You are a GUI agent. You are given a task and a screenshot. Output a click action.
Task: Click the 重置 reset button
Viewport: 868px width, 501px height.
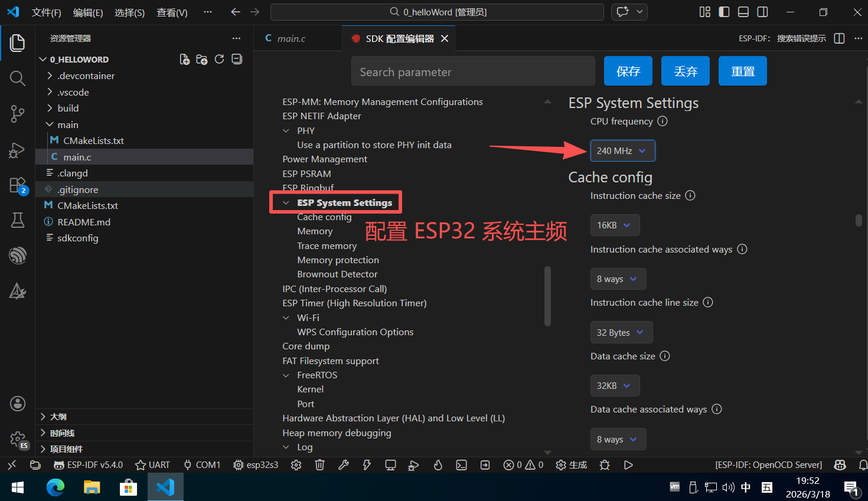(x=743, y=71)
